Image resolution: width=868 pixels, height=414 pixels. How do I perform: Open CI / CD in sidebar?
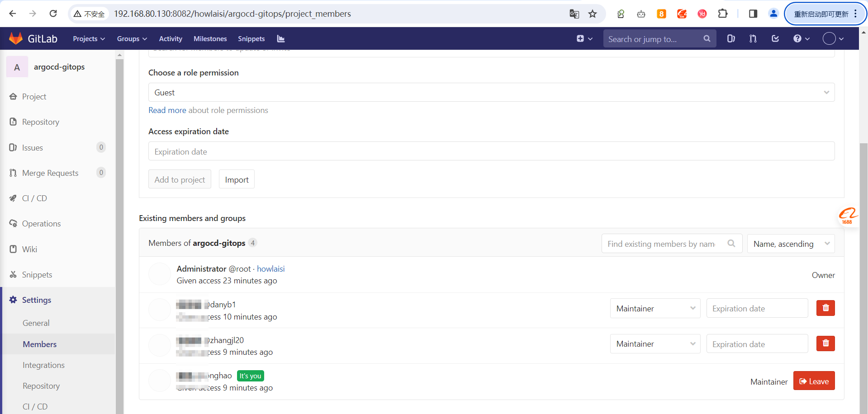pyautogui.click(x=34, y=198)
